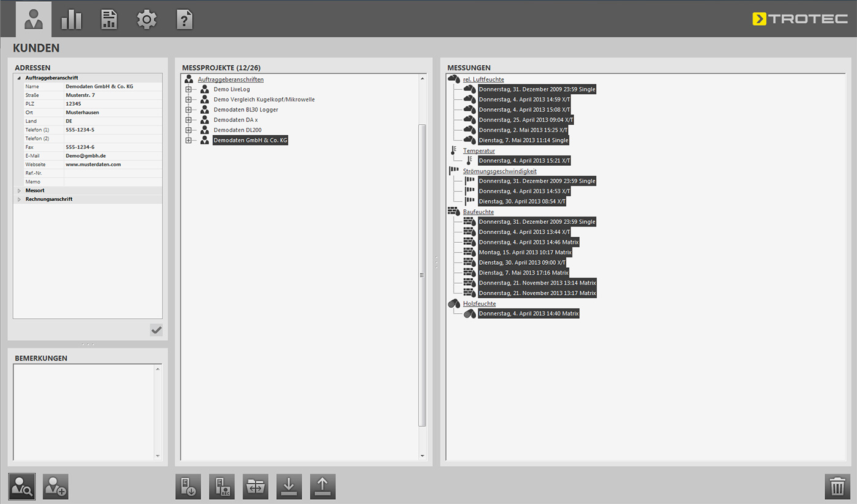Expand the Messort section
The width and height of the screenshot is (857, 504).
(x=19, y=191)
